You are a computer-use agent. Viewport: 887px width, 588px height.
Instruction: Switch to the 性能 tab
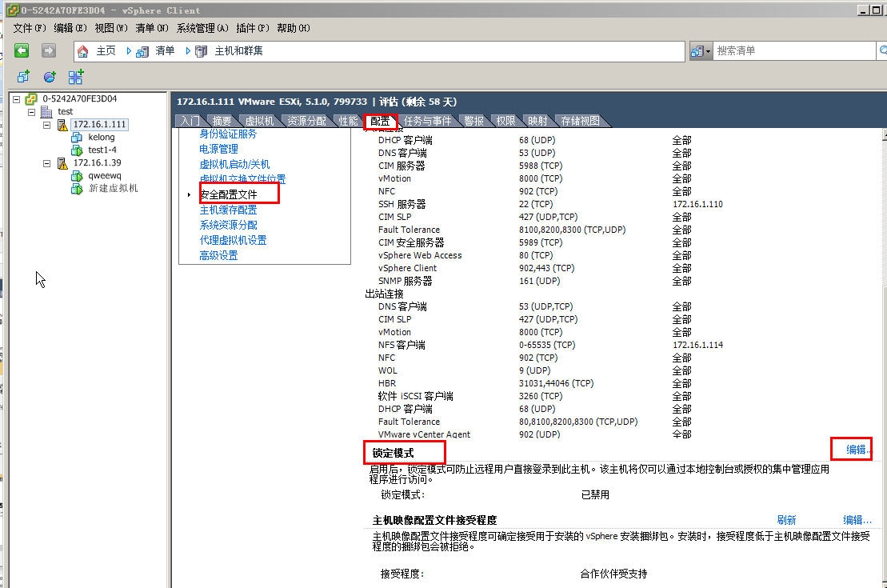pyautogui.click(x=348, y=121)
